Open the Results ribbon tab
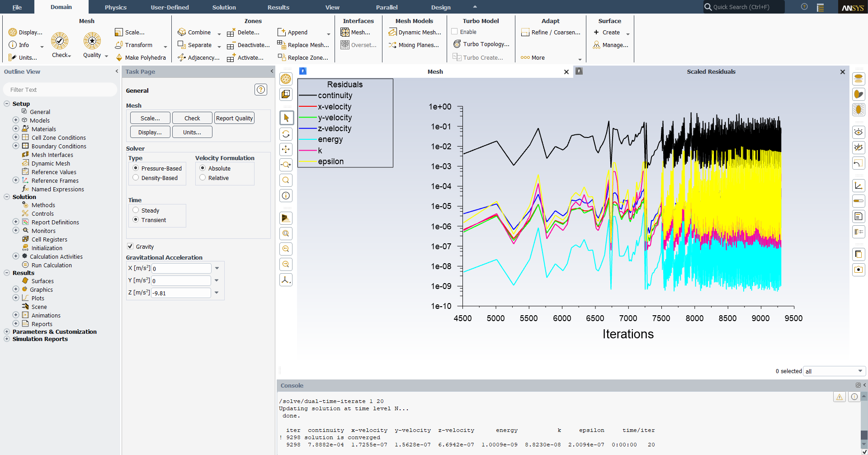 tap(278, 7)
